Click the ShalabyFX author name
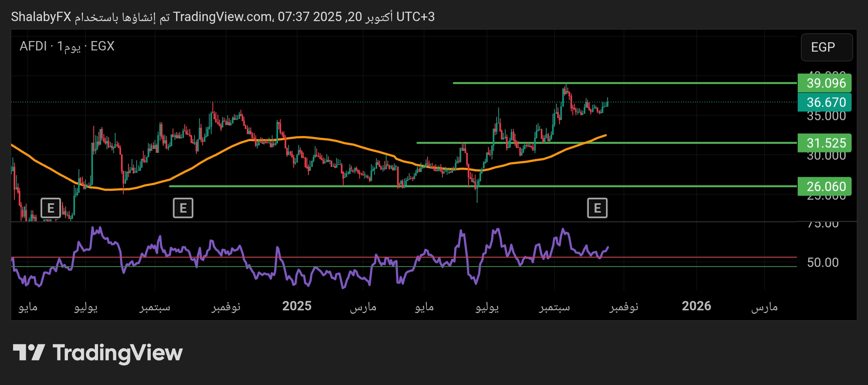The height and width of the screenshot is (385, 868). click(41, 17)
